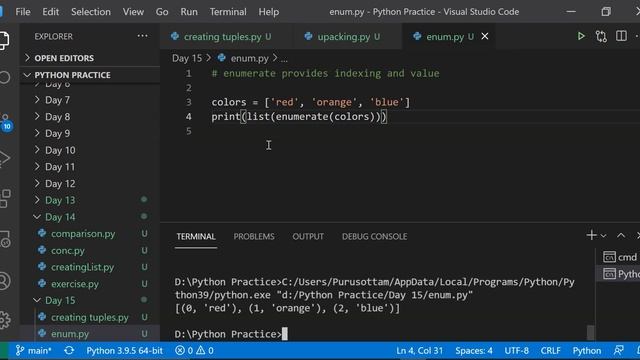Expand Day 13 folder
Viewport: 640px width, 360px height.
60,200
